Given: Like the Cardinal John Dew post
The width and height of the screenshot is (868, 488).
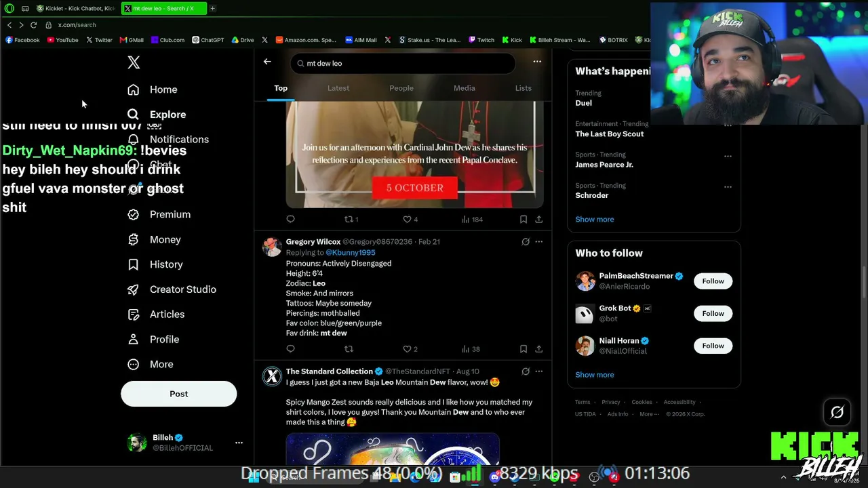Looking at the screenshot, I should (410, 219).
